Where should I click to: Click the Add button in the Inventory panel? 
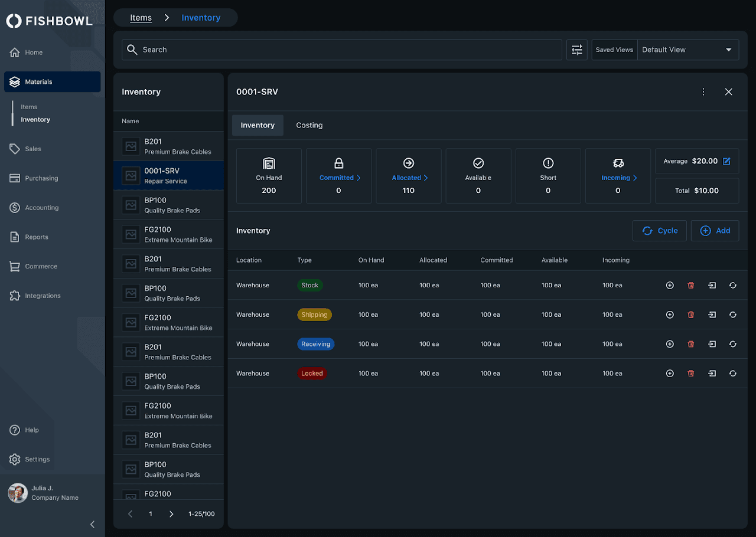(x=715, y=231)
